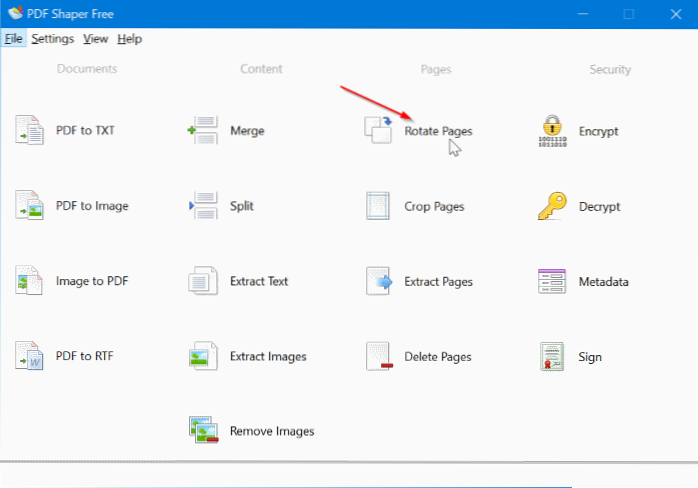Choose the Split document icon
Screen dimensions: 698x488
[203, 206]
